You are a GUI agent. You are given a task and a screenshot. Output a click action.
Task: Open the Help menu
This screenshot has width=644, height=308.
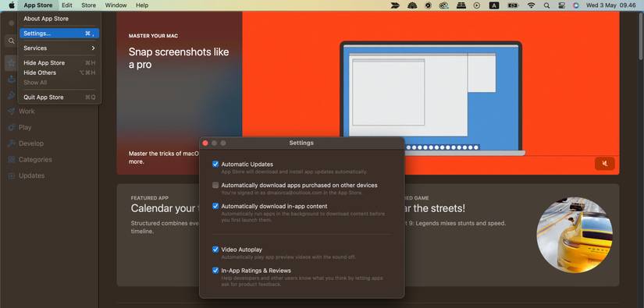click(142, 5)
